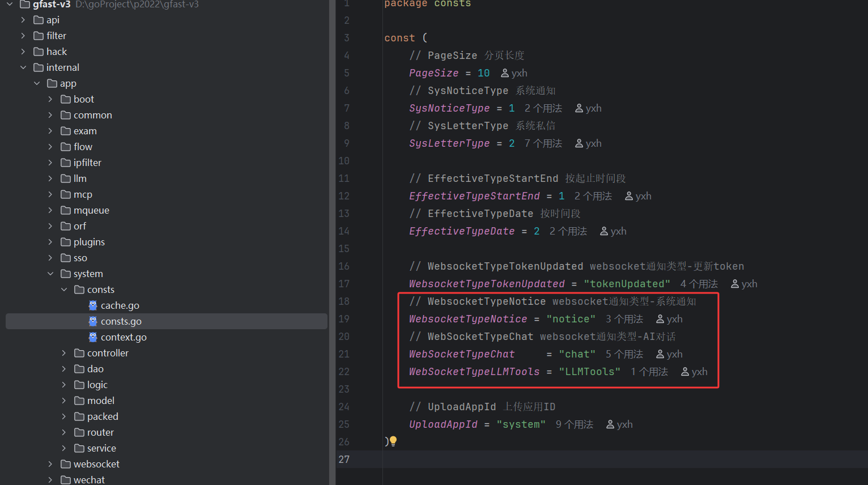Click the Go file icon for consts.go

point(93,321)
